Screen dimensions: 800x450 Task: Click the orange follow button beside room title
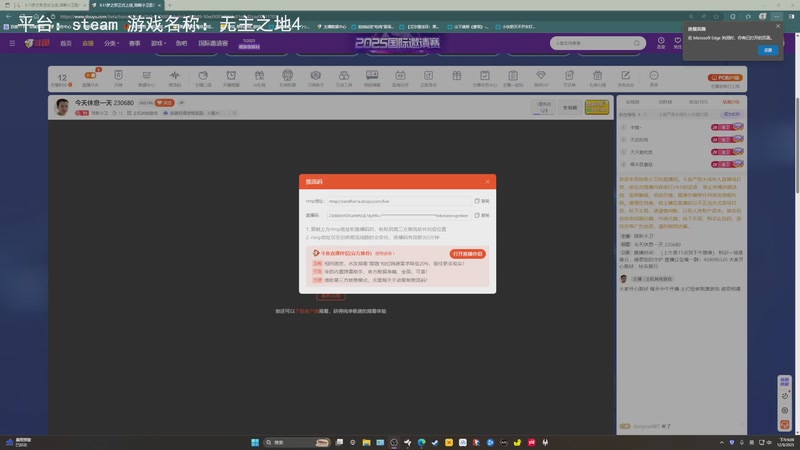tap(164, 103)
